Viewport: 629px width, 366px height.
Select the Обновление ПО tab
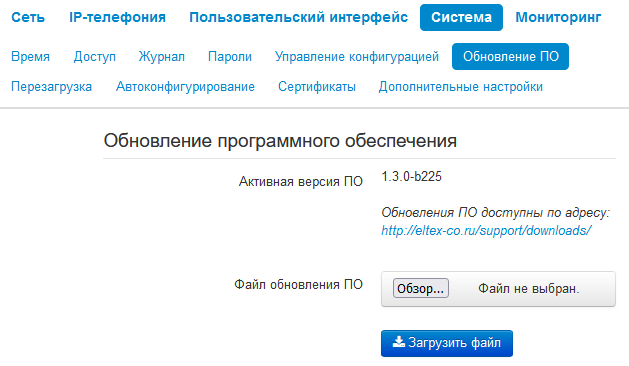coord(510,57)
